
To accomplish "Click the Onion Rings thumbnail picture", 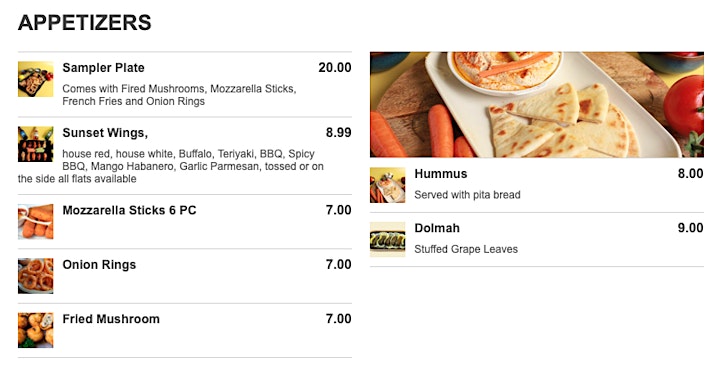I will coord(35,276).
